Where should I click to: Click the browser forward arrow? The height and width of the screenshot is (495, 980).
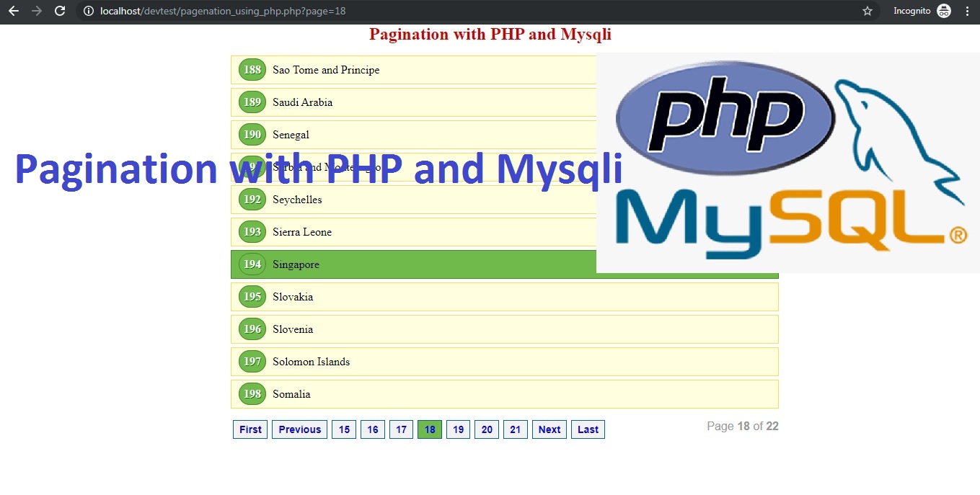click(x=37, y=11)
